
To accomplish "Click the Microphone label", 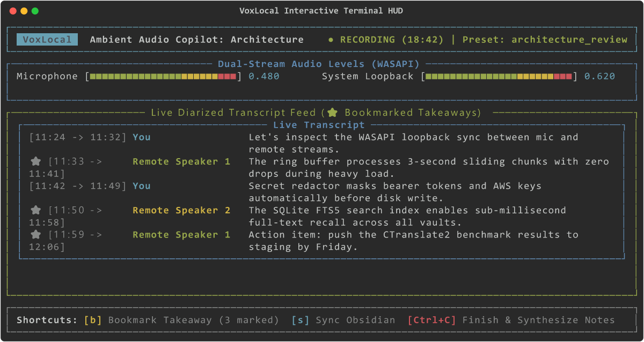I will [47, 76].
